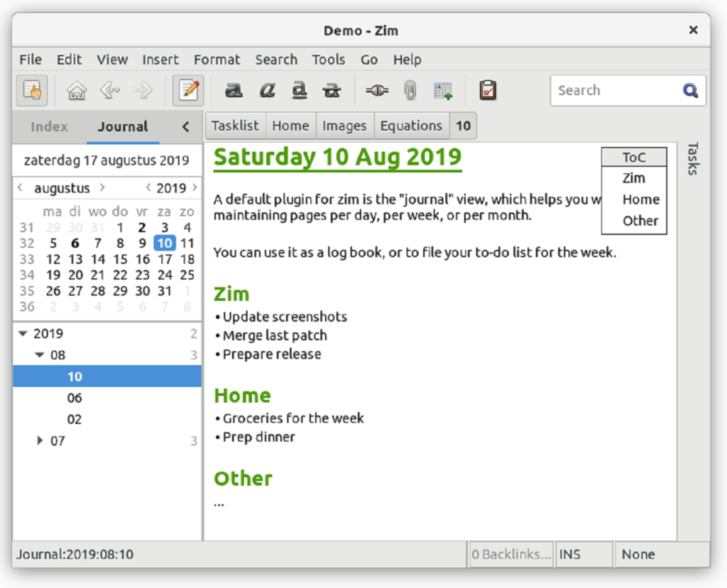Apply strong formatting with the bold 'a' icon
727x588 pixels.
click(x=234, y=90)
